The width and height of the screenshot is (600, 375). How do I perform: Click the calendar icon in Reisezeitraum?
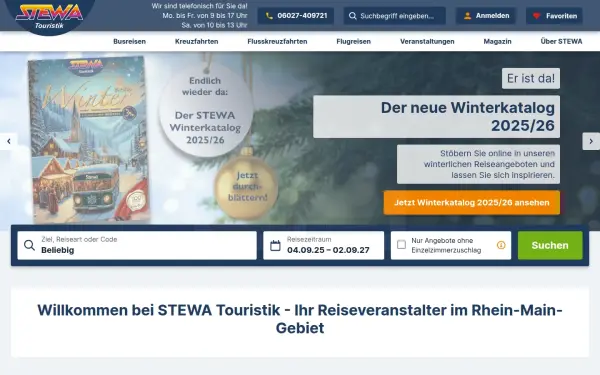(275, 245)
